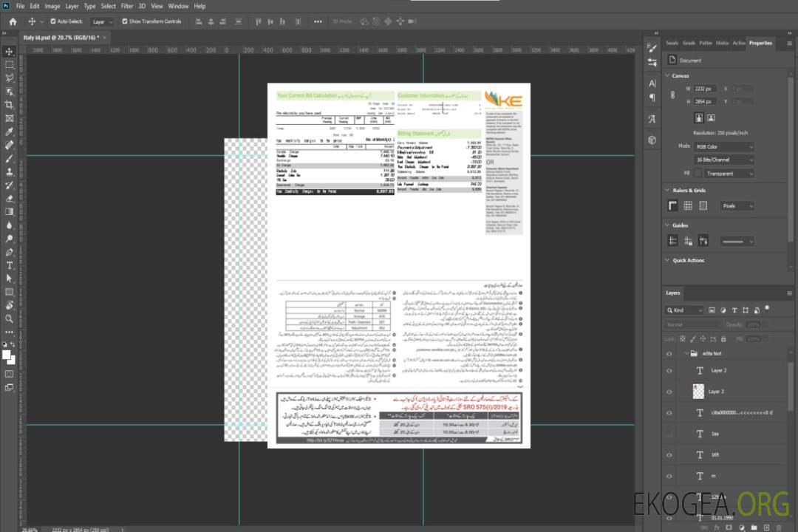Screen dimensions: 798x532
Task: Pick the Zoom tool from the toolbar
Action: point(10,318)
